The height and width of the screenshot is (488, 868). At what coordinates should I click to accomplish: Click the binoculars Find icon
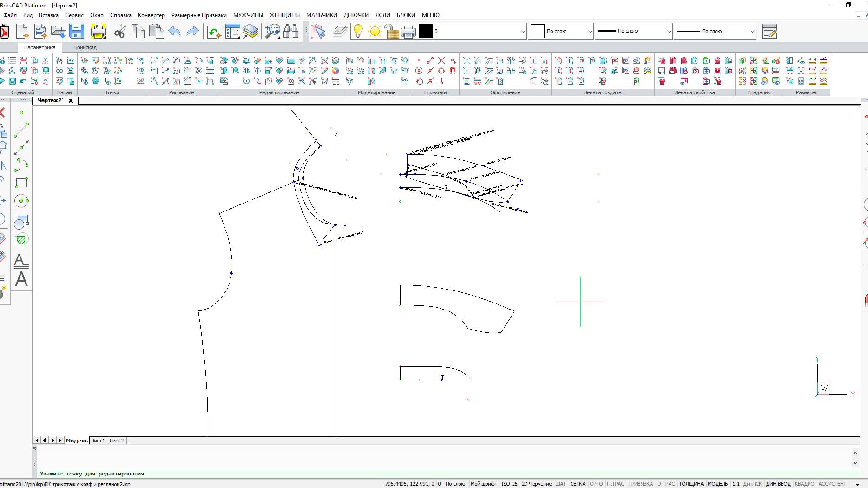tap(291, 31)
